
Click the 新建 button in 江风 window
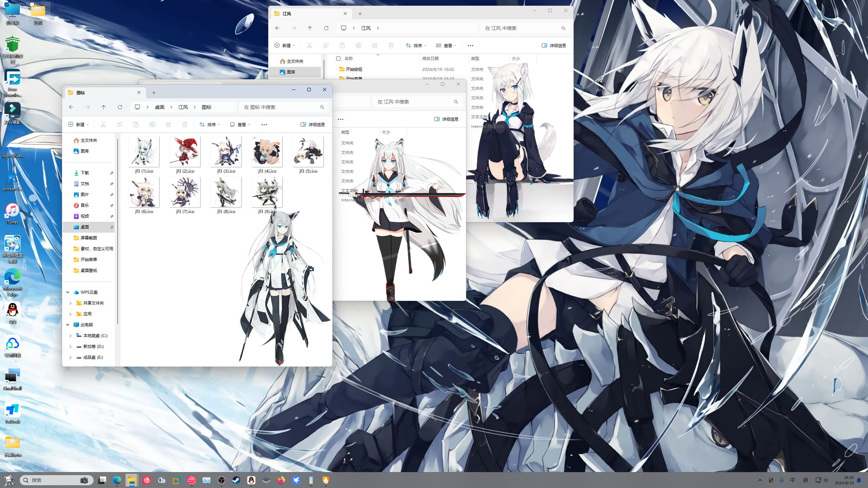tap(285, 45)
